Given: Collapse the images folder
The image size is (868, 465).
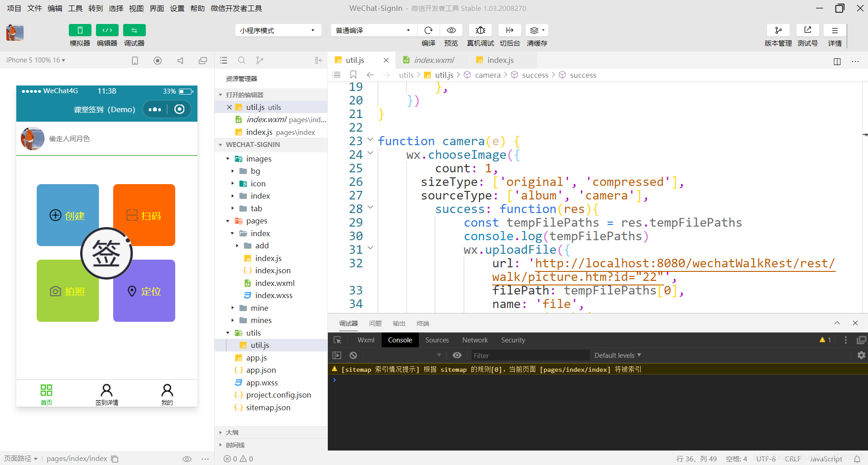Looking at the screenshot, I should coord(228,159).
